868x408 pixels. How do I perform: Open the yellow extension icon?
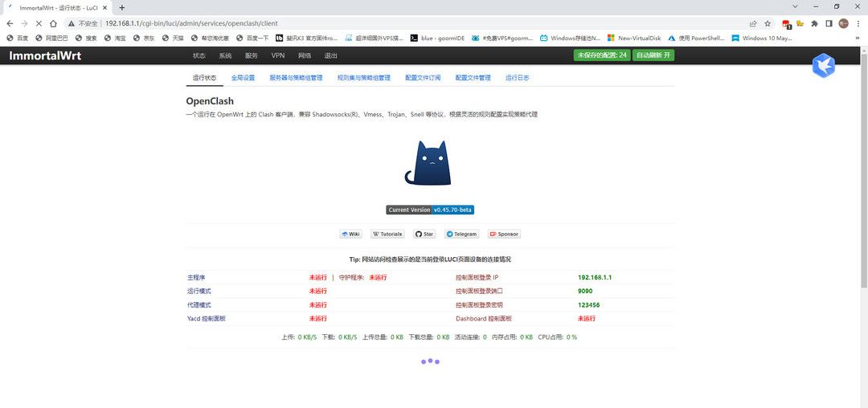[800, 23]
